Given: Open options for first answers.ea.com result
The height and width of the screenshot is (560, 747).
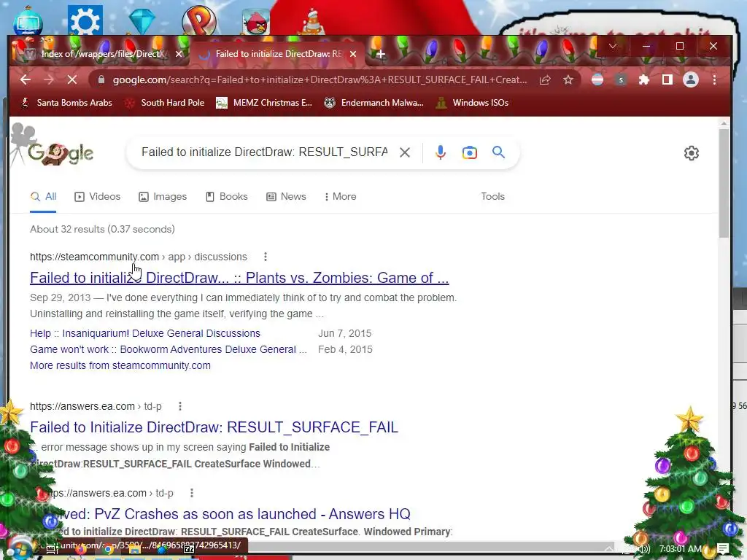Looking at the screenshot, I should pyautogui.click(x=180, y=406).
